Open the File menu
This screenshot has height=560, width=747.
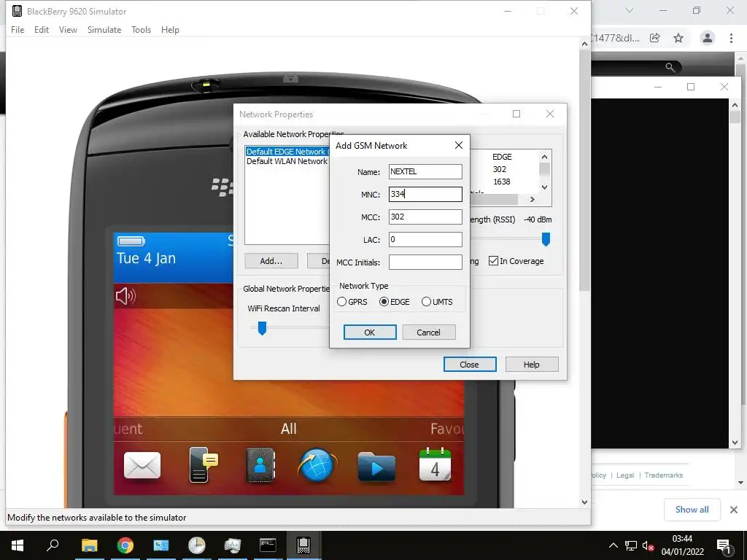point(18,29)
